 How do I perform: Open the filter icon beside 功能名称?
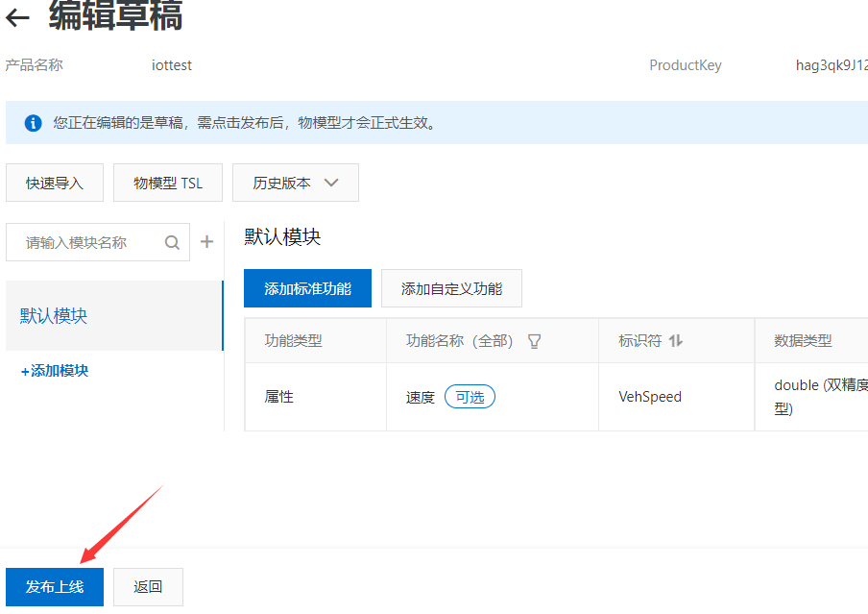[535, 341]
